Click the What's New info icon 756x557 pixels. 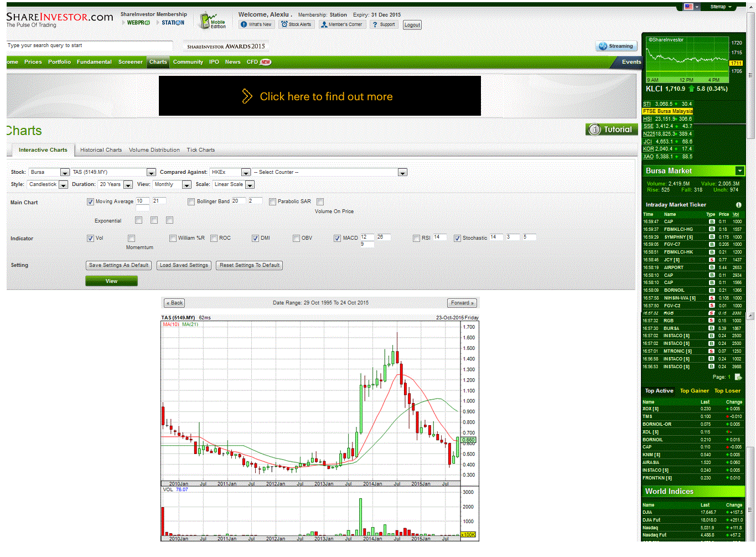(244, 24)
